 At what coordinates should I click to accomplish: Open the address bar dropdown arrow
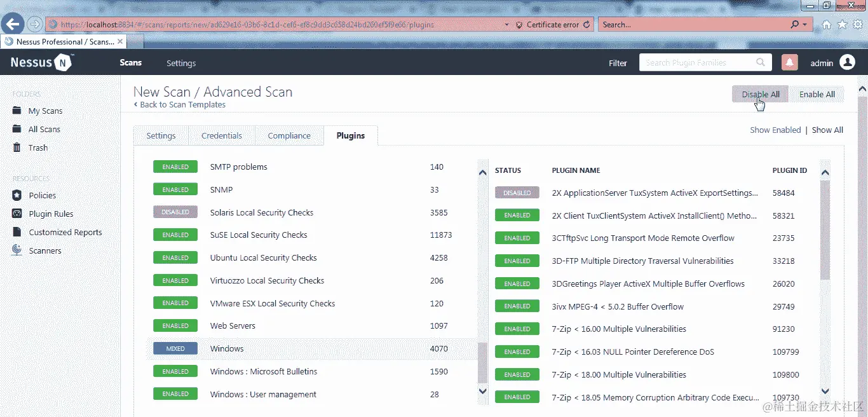(506, 25)
